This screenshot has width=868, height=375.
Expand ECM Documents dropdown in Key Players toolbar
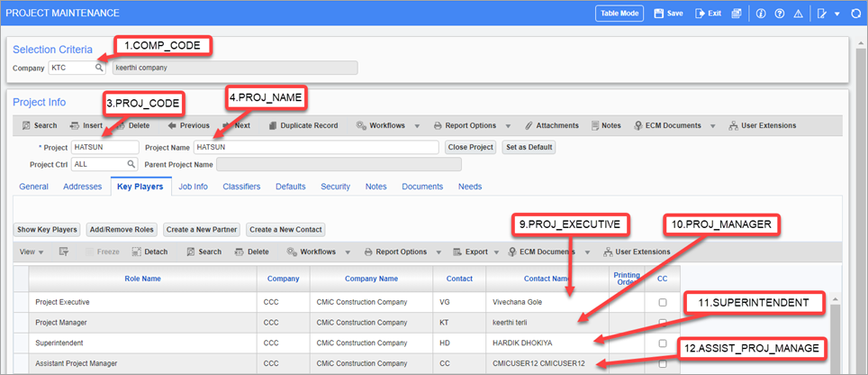(587, 252)
